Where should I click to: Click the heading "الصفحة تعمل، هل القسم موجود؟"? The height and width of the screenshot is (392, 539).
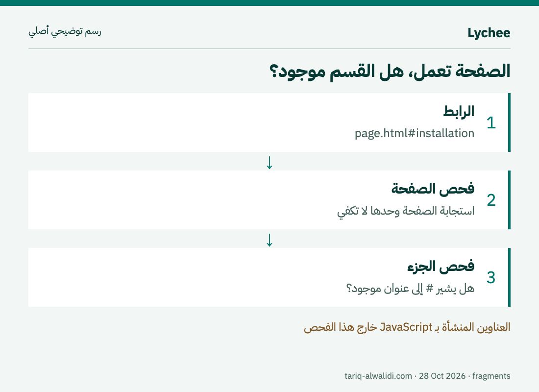(x=390, y=71)
